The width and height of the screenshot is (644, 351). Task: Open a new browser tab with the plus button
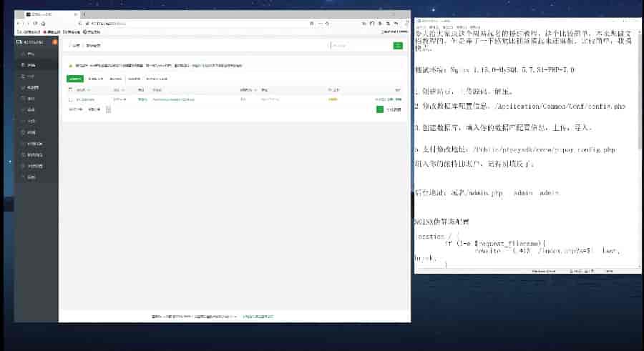point(84,14)
